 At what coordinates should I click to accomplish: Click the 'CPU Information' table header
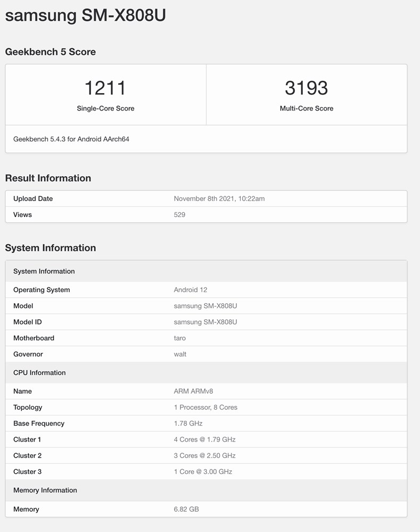206,372
